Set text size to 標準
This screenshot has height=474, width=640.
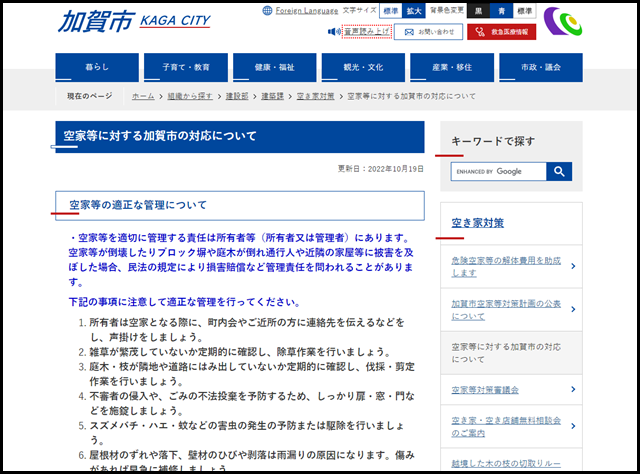(x=391, y=11)
